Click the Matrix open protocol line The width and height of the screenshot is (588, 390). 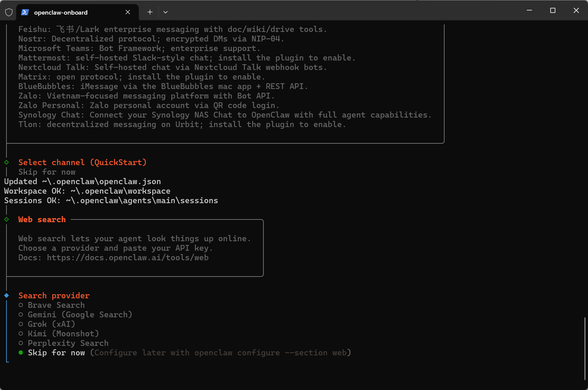click(142, 77)
